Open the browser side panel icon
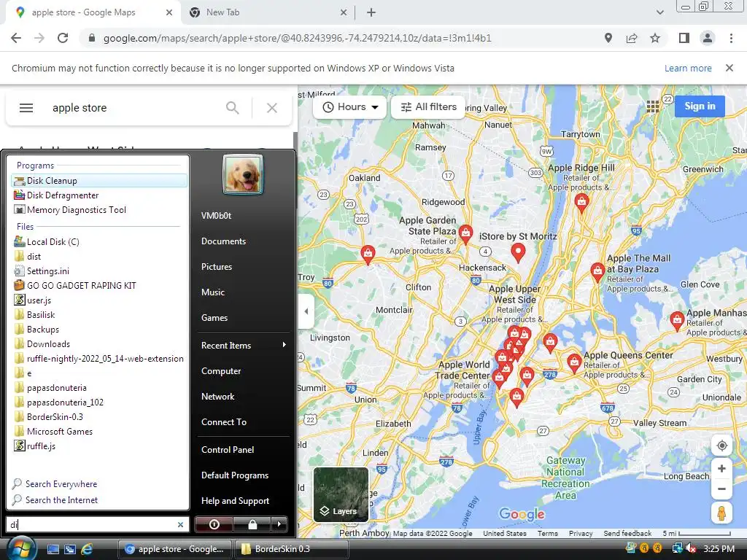 [x=684, y=38]
